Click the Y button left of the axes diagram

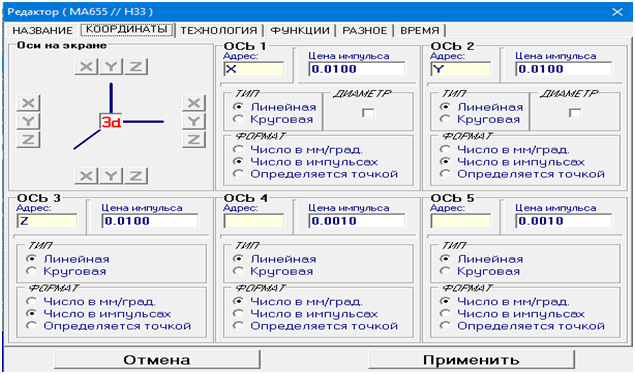(x=28, y=121)
